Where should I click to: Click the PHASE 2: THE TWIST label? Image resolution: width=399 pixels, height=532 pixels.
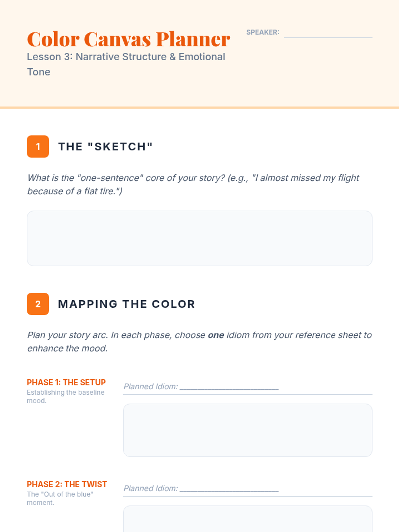(x=67, y=484)
